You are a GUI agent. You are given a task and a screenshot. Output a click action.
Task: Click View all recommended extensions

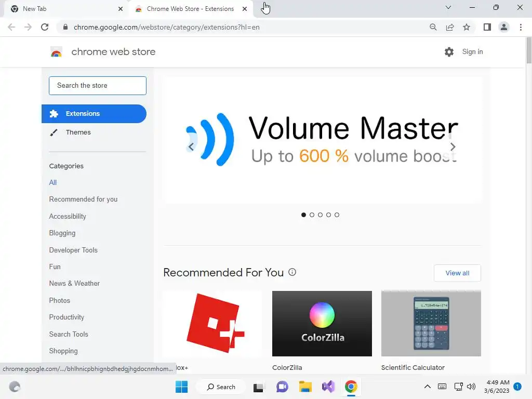(457, 273)
